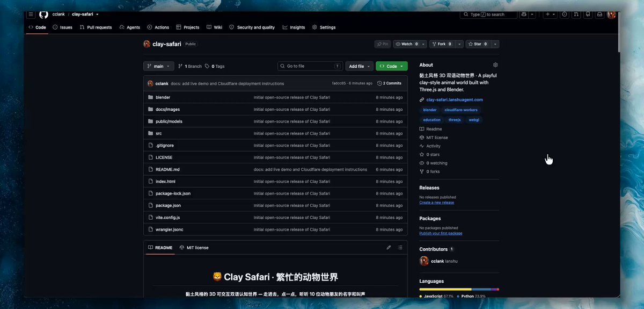Switch to the Issues tab
The width and height of the screenshot is (644, 309).
62,27
